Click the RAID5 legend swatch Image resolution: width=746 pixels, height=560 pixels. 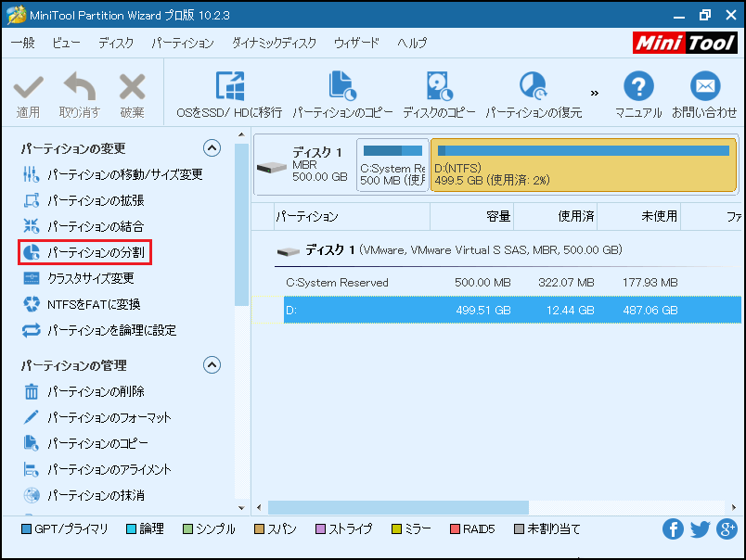(456, 528)
